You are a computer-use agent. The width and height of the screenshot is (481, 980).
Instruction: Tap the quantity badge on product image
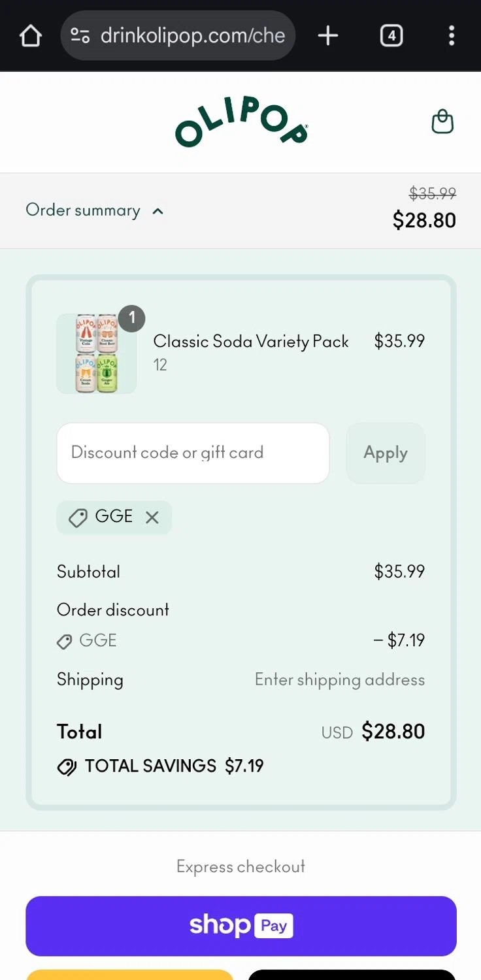(x=132, y=318)
